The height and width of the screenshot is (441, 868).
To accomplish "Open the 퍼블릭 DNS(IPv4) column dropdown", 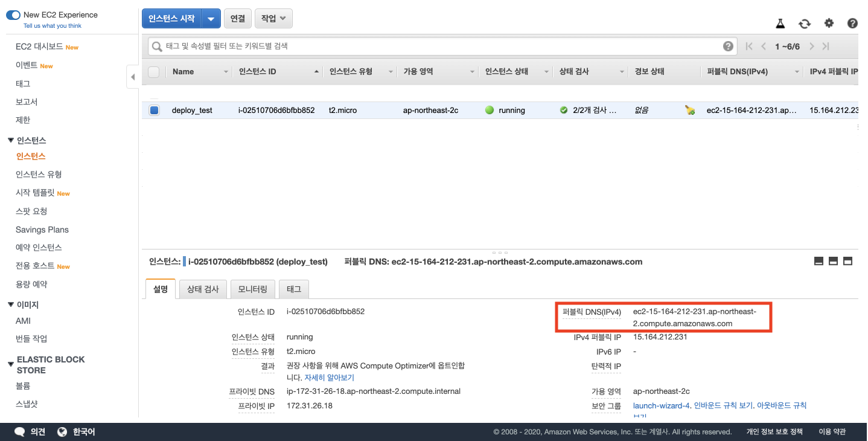I will pyautogui.click(x=797, y=72).
